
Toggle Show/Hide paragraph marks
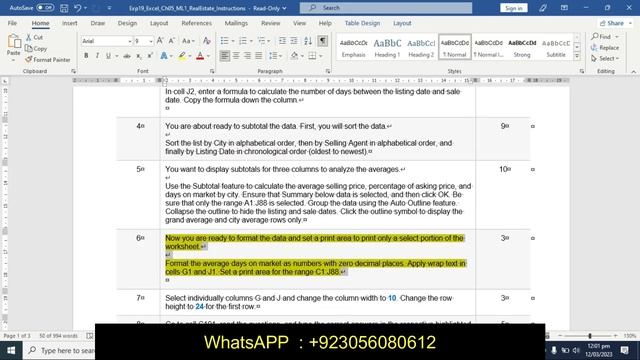point(322,41)
